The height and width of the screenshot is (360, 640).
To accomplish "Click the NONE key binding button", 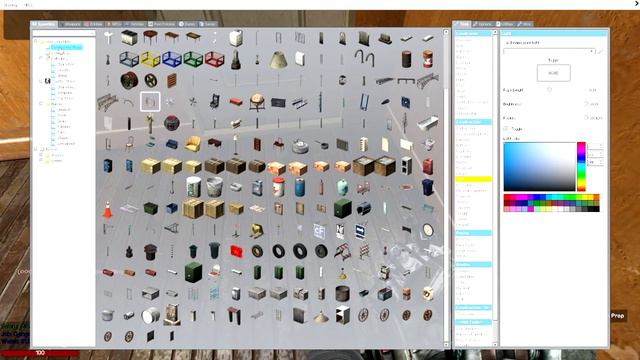I will click(553, 73).
